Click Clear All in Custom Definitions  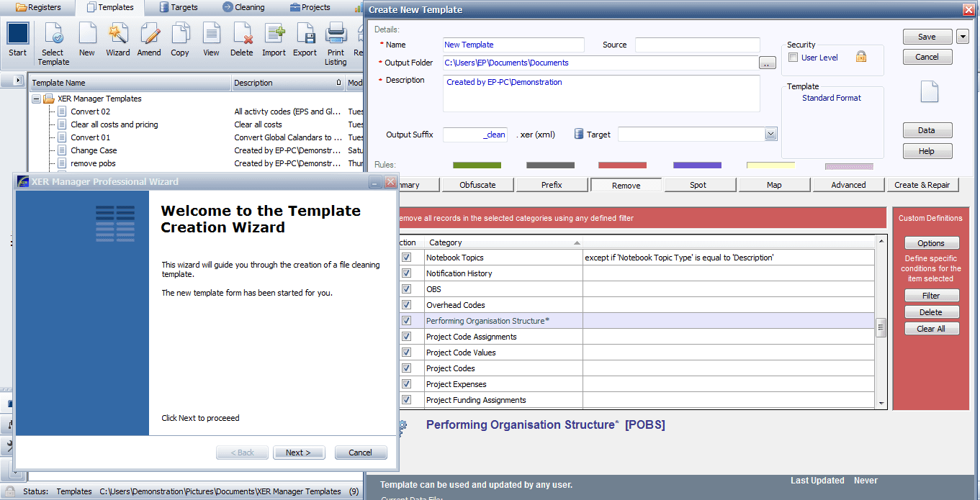click(x=932, y=329)
